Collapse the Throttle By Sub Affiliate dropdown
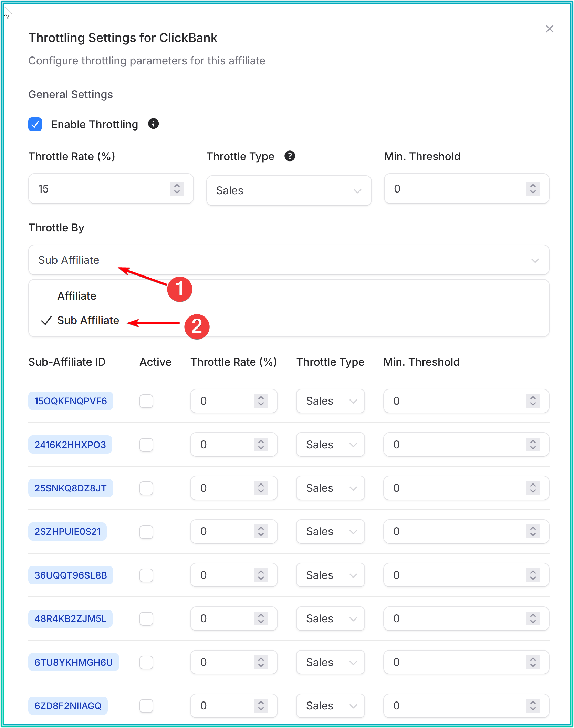The width and height of the screenshot is (574, 728). (289, 260)
